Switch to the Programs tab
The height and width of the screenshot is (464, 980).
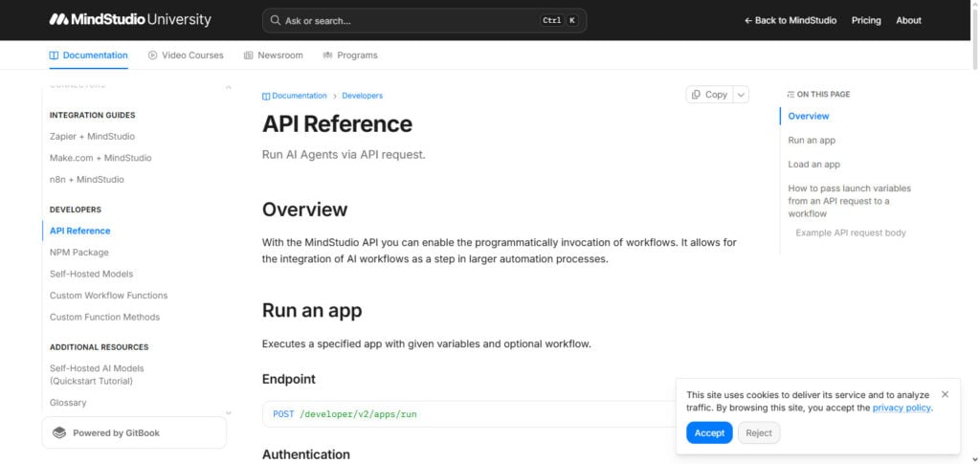(350, 55)
